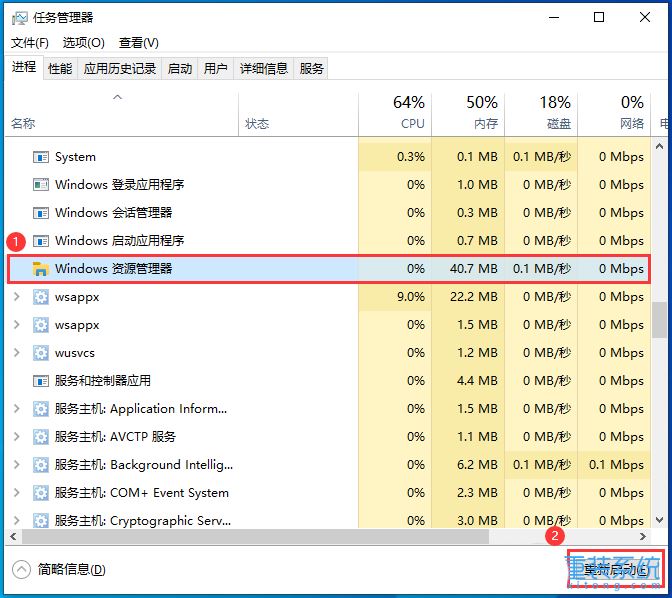Expand 服务主机: Application Information group
Screen dimensions: 672x598
point(16,409)
